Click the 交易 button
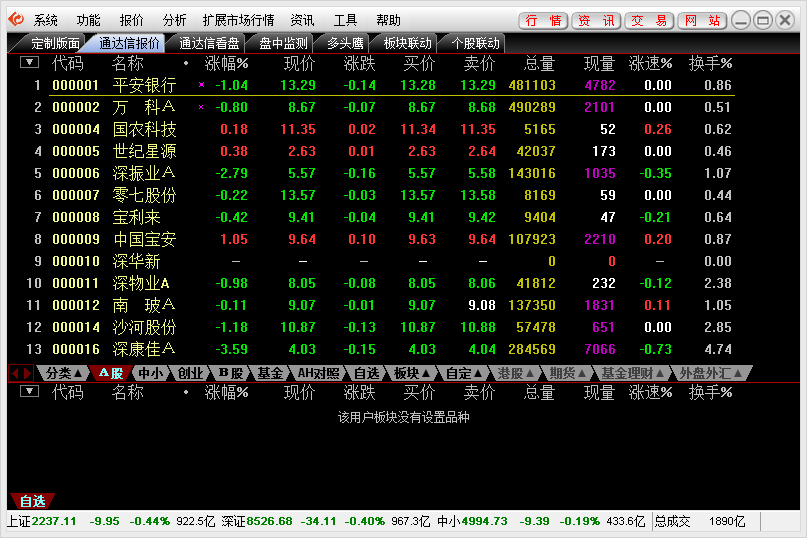This screenshot has width=807, height=538. click(x=649, y=21)
